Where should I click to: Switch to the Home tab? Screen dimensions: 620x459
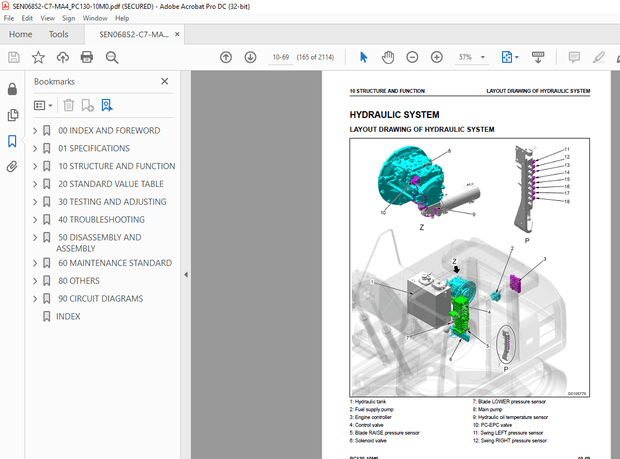[21, 34]
